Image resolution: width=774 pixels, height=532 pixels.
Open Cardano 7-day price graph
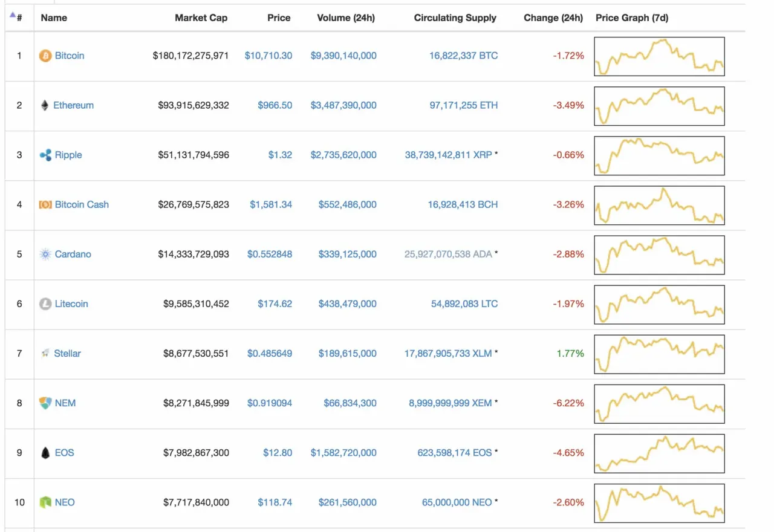tap(659, 255)
